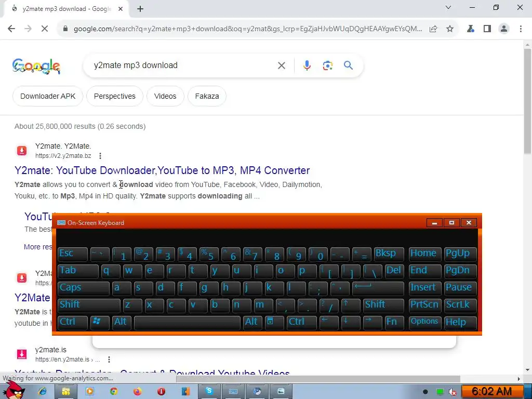
Task: Open Firefox from the taskbar
Action: (x=137, y=392)
